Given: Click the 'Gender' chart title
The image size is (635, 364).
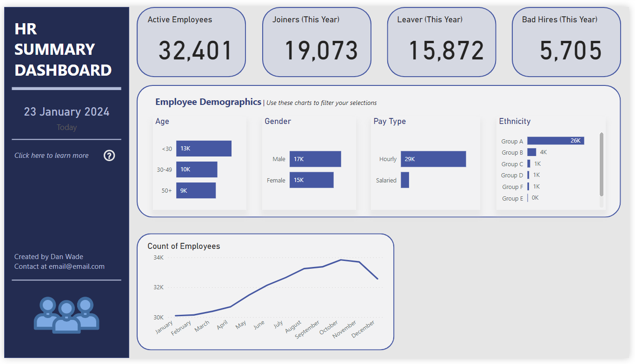Looking at the screenshot, I should click(x=278, y=121).
